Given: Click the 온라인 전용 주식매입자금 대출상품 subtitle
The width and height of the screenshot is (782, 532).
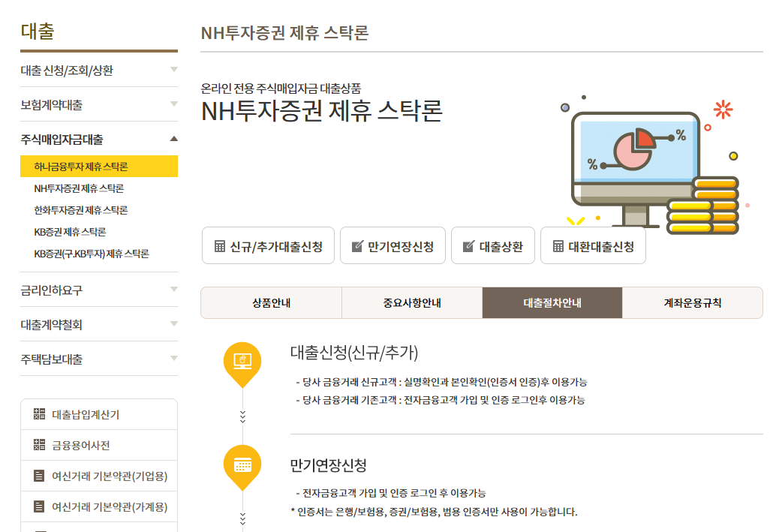Looking at the screenshot, I should (281, 89).
